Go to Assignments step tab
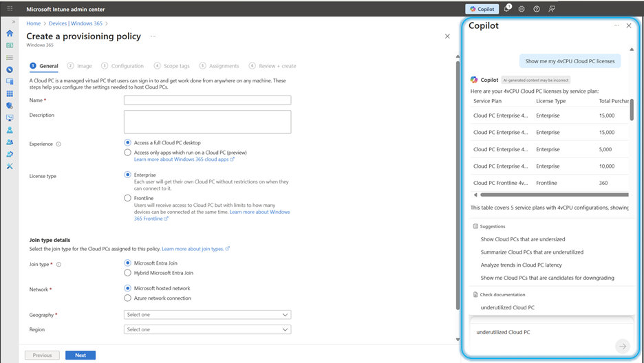644x363 pixels. click(219, 66)
